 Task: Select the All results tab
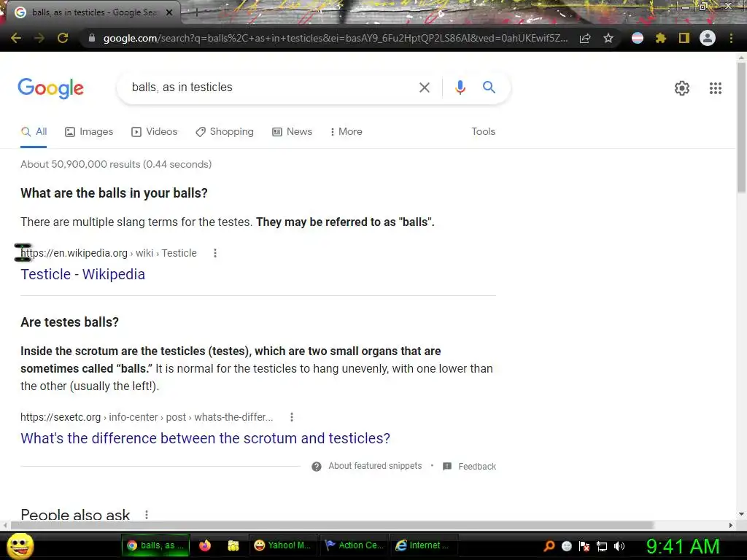pos(34,132)
